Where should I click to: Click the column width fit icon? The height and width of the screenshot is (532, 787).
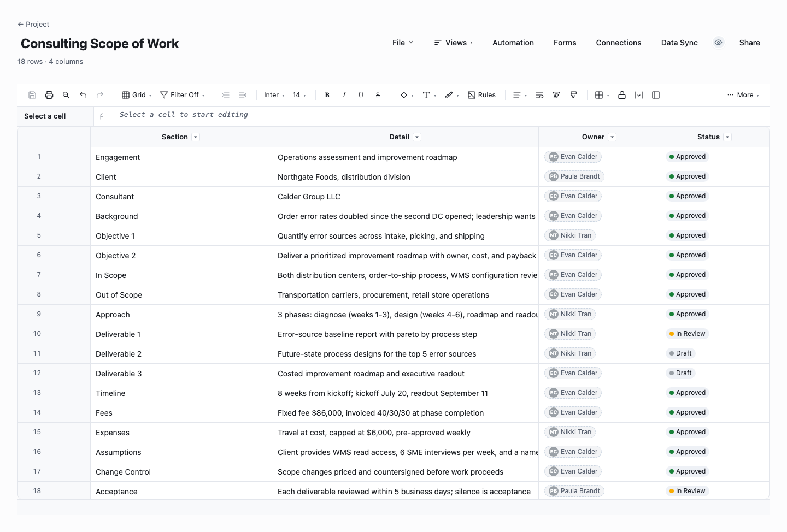click(639, 95)
